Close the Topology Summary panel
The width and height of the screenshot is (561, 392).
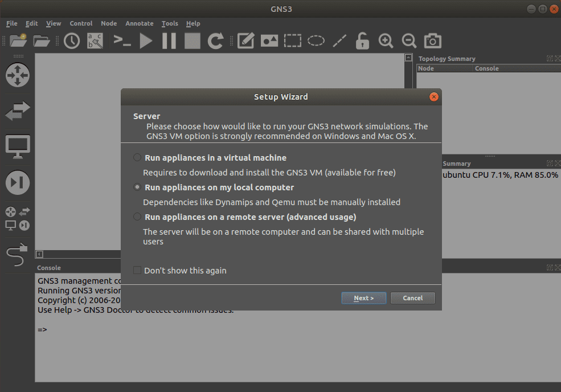(558, 58)
